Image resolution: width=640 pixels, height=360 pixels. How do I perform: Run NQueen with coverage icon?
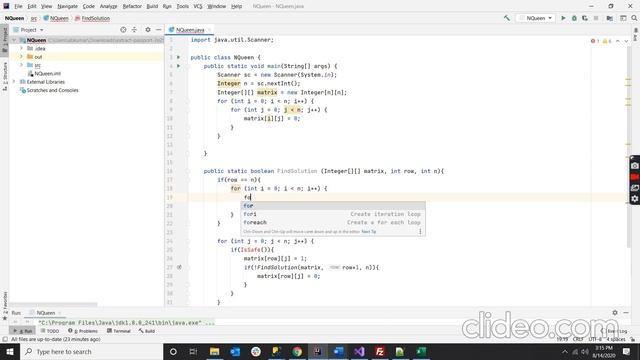tap(585, 18)
